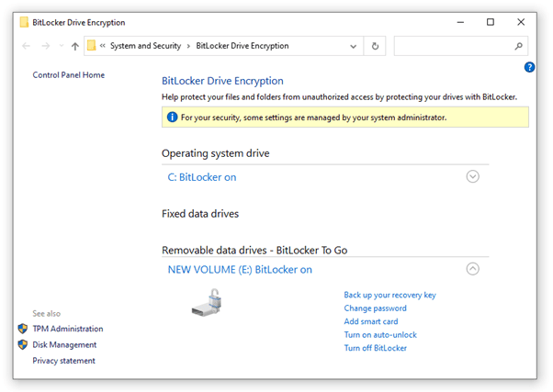This screenshot has width=553, height=392.
Task: Go to Control Panel Home
Action: tap(68, 75)
